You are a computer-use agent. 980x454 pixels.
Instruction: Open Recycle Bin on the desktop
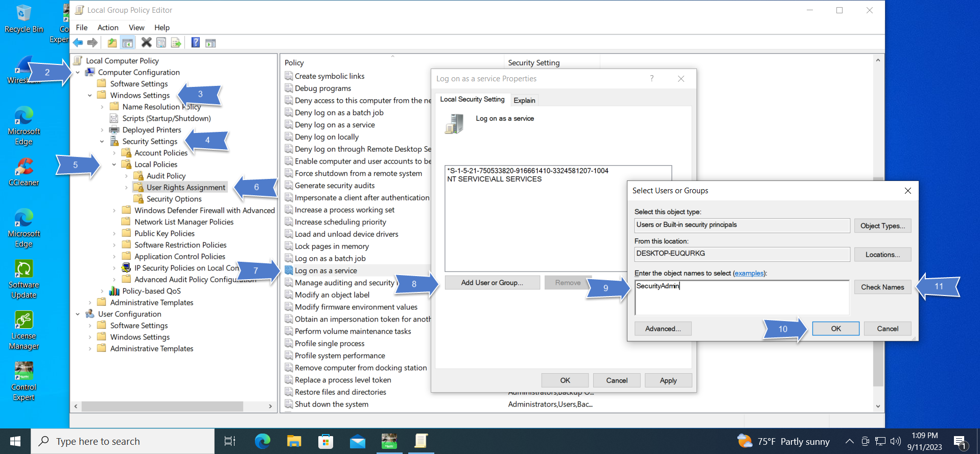tap(24, 18)
